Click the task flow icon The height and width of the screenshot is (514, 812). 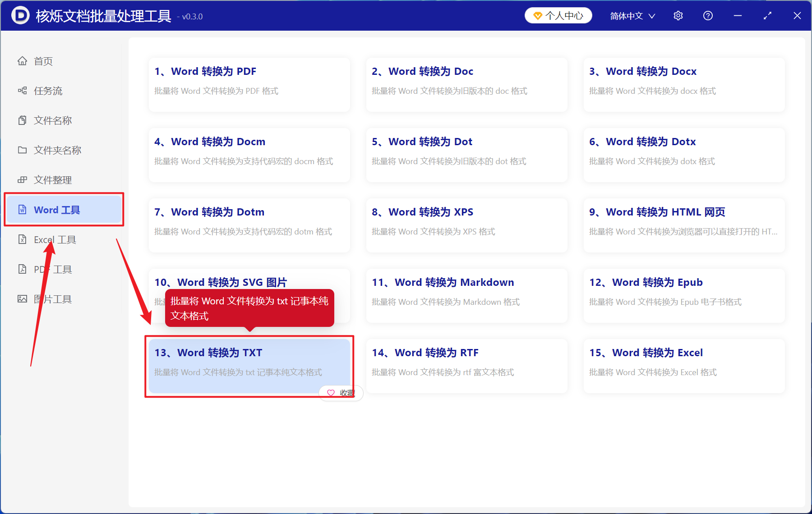[x=22, y=91]
